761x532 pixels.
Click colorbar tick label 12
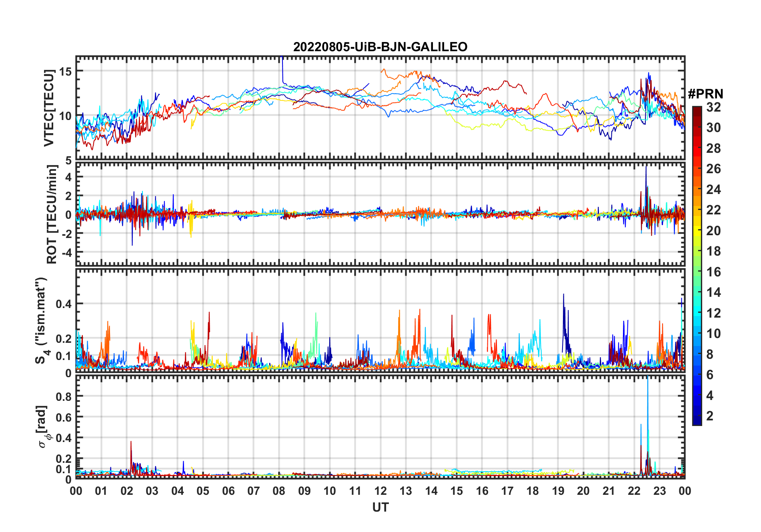tap(713, 313)
